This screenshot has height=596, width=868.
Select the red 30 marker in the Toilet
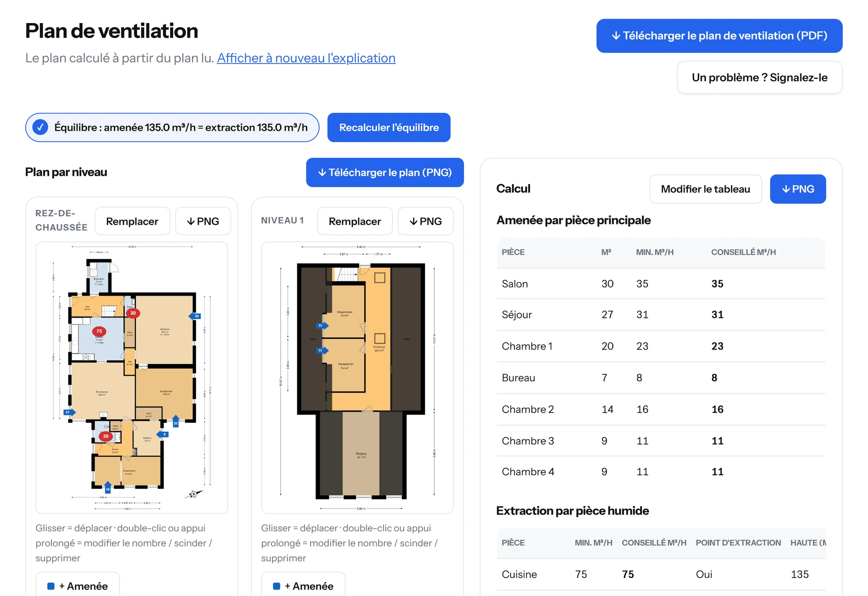point(133,313)
